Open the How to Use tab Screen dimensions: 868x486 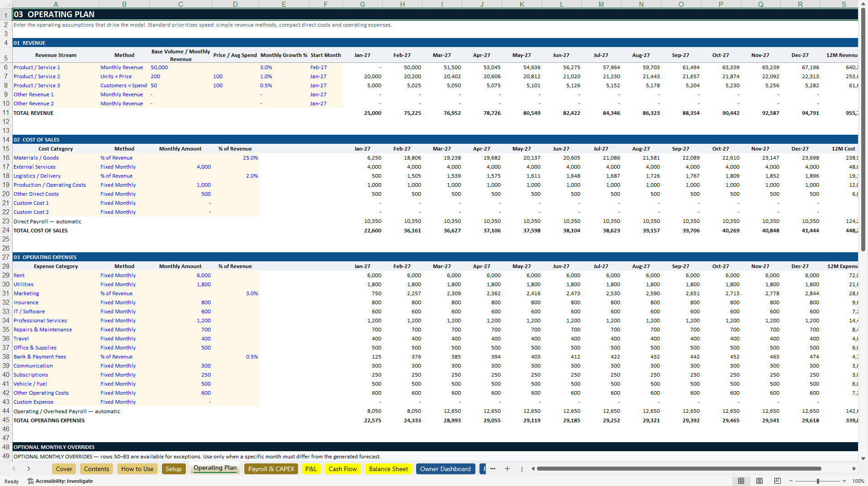tap(137, 469)
